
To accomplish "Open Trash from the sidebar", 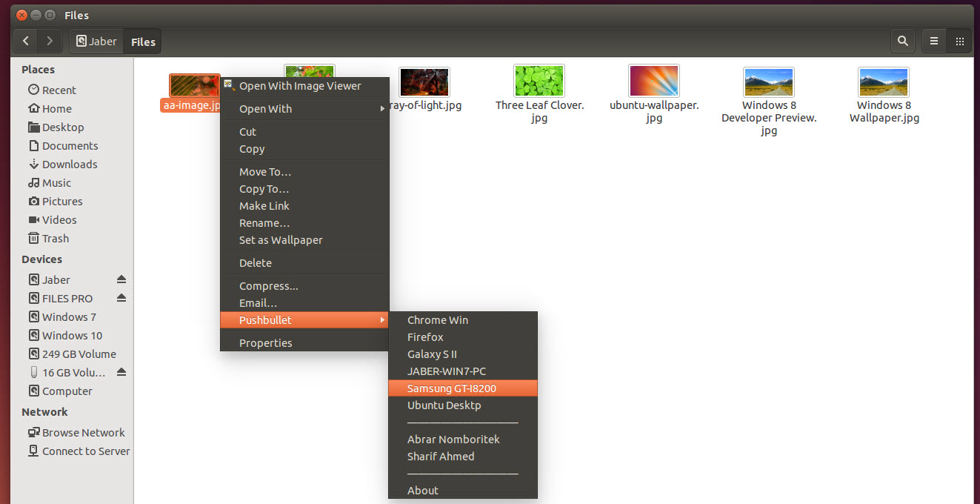I will (x=55, y=238).
